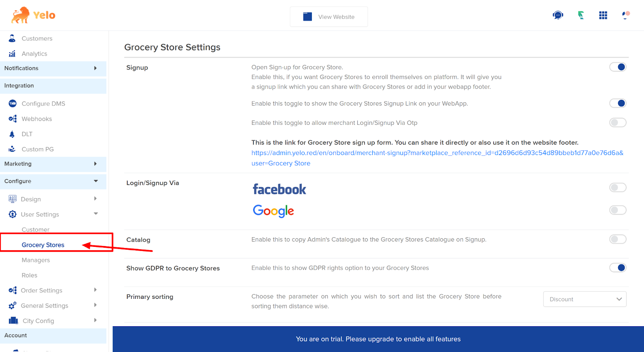Viewport: 644px width, 352px height.
Task: Disable Open Sign-up for Grocery Store toggle
Action: pos(618,67)
